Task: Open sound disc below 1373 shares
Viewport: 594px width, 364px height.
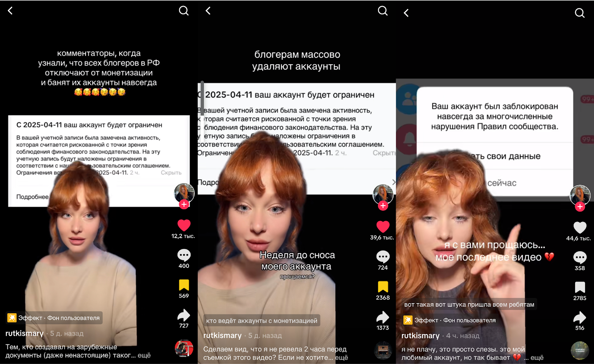Action: tap(383, 350)
